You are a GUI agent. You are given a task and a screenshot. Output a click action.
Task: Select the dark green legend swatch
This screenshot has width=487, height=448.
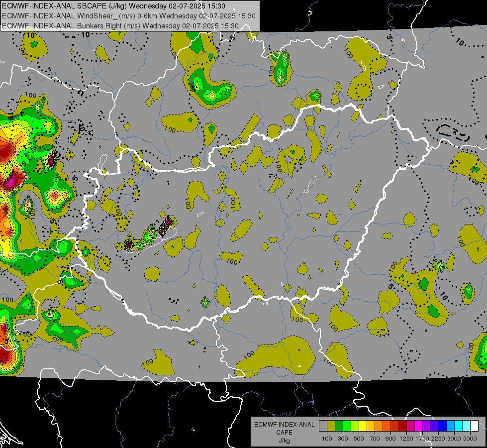click(x=339, y=426)
